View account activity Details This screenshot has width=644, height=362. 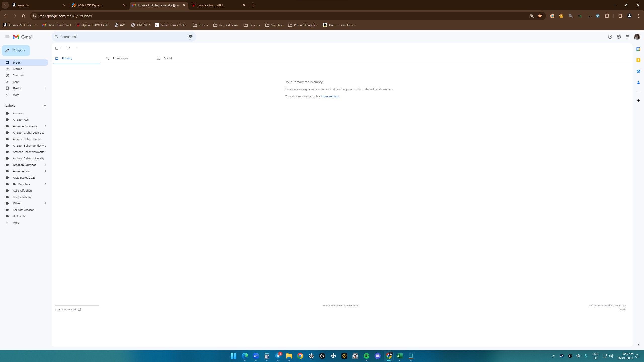[622, 310]
